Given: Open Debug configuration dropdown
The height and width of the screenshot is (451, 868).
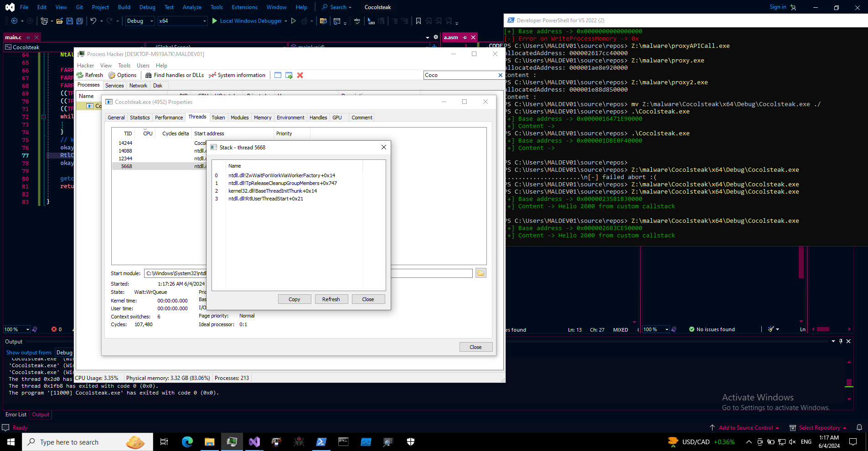Looking at the screenshot, I should pyautogui.click(x=140, y=21).
